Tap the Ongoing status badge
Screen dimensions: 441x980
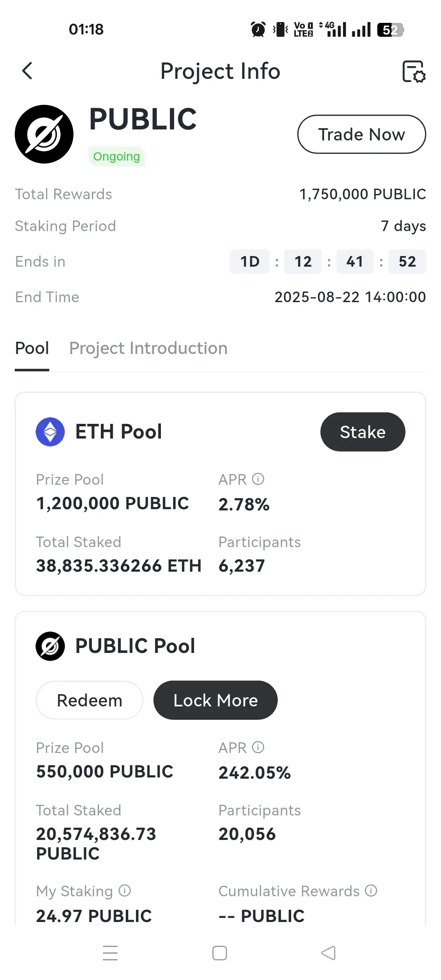click(x=116, y=156)
